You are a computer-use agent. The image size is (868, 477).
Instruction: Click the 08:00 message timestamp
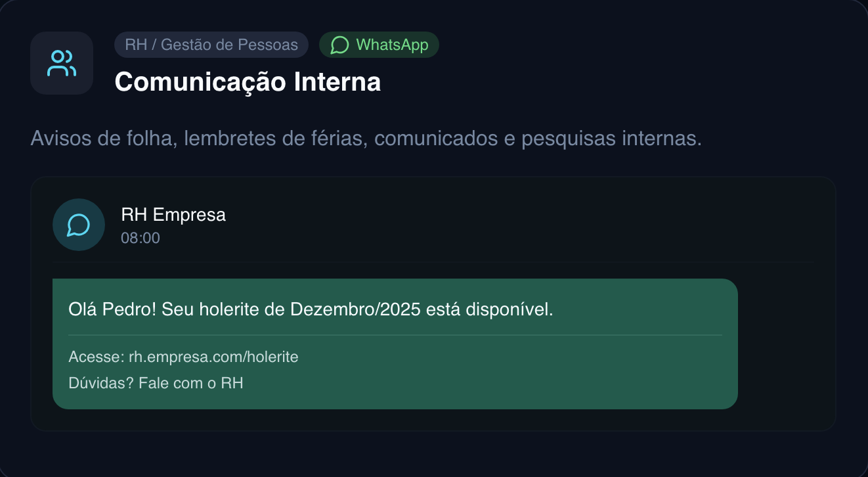[141, 238]
